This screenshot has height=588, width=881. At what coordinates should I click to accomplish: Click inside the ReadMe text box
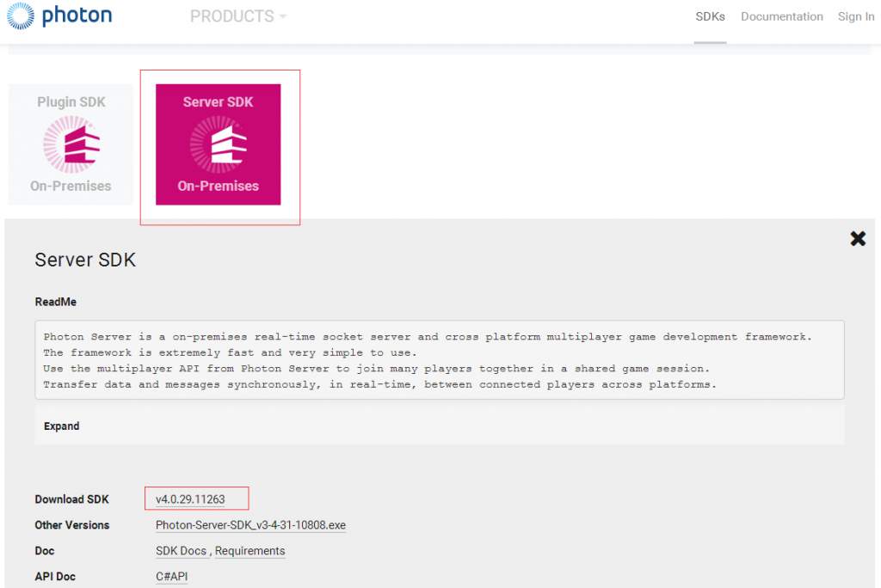[x=439, y=360]
